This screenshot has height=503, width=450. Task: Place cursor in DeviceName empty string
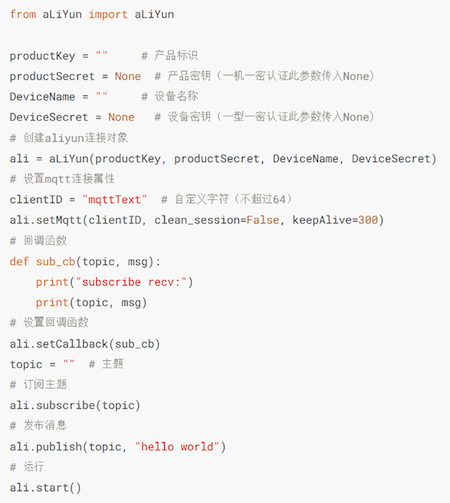102,95
